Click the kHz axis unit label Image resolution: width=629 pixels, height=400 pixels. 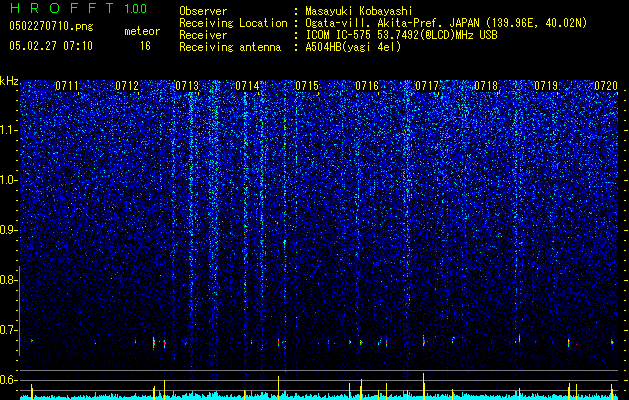coord(9,81)
